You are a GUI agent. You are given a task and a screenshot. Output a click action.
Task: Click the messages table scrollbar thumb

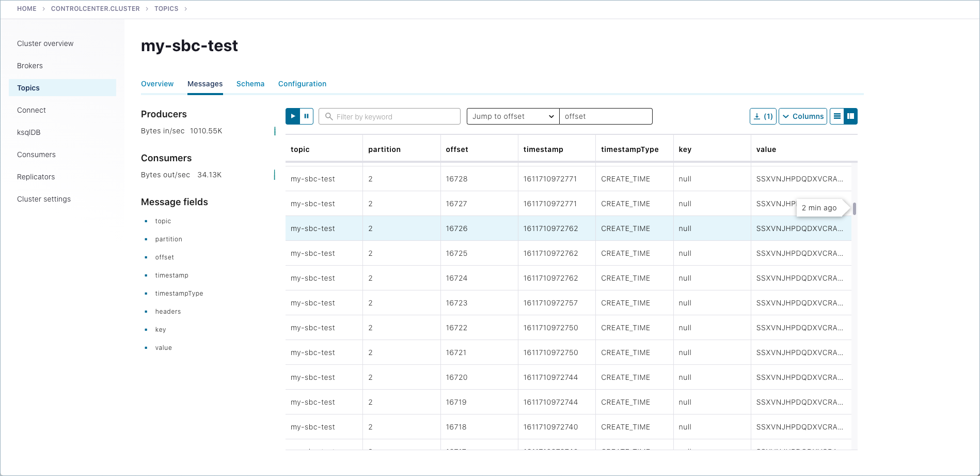[x=855, y=208]
